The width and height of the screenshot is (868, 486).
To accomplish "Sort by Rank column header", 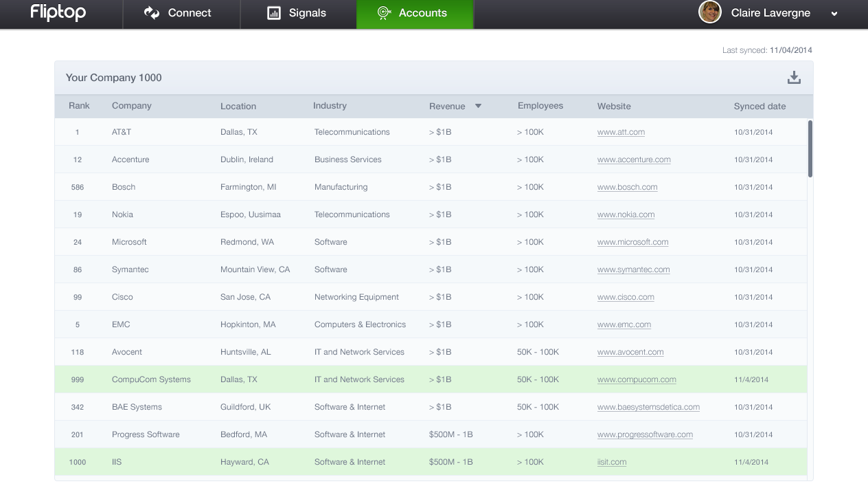I will 79,106.
